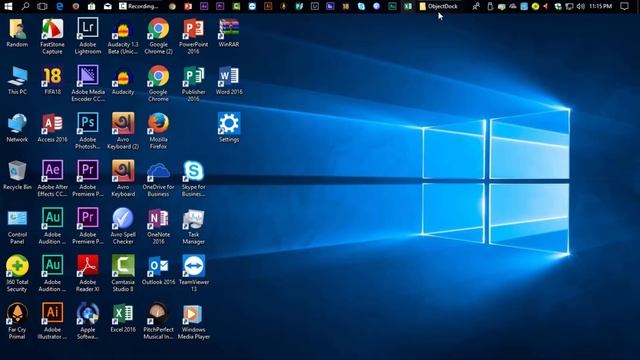Image resolution: width=640 pixels, height=360 pixels.
Task: Open the Action Center notifications icon
Action: click(624, 6)
